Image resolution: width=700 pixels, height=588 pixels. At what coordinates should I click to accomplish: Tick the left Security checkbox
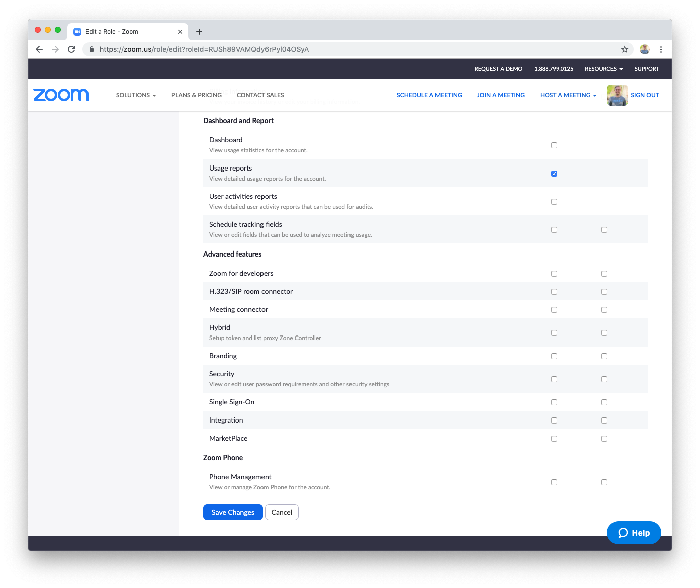tap(554, 379)
